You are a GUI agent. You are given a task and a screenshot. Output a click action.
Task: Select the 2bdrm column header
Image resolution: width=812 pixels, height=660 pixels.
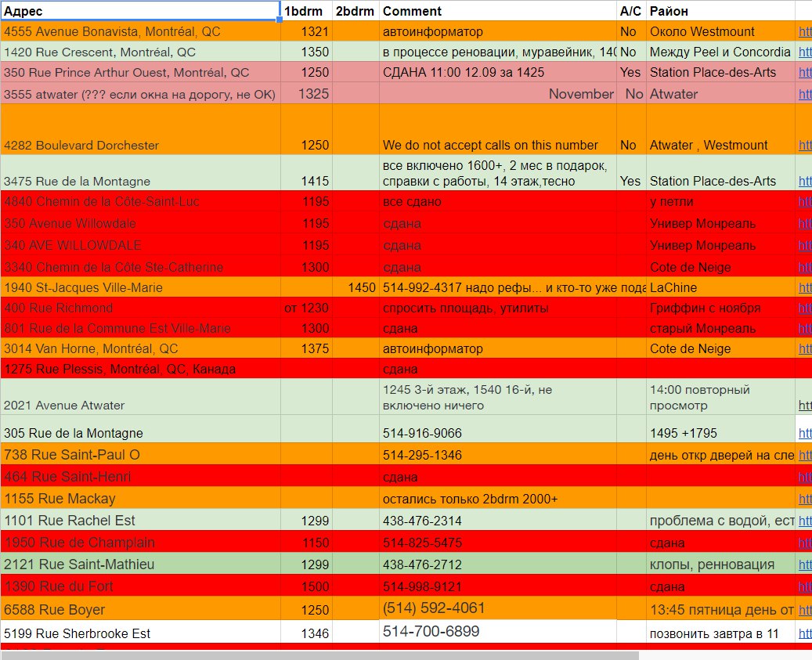coord(355,11)
